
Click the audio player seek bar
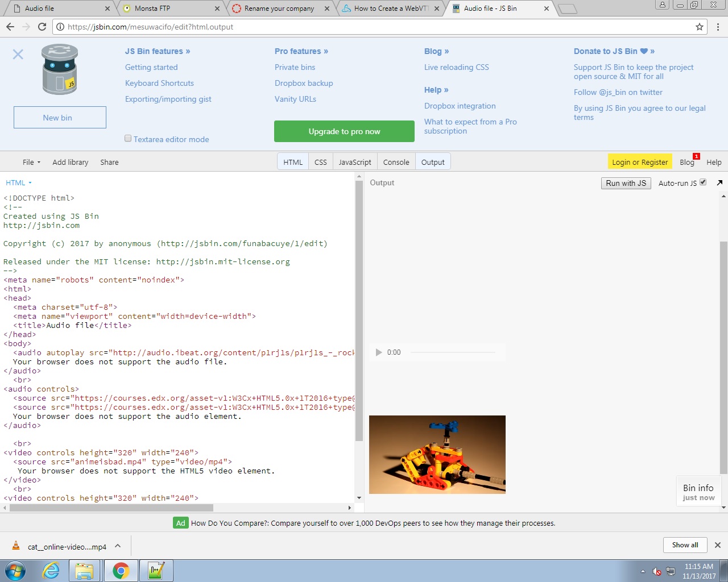click(453, 352)
